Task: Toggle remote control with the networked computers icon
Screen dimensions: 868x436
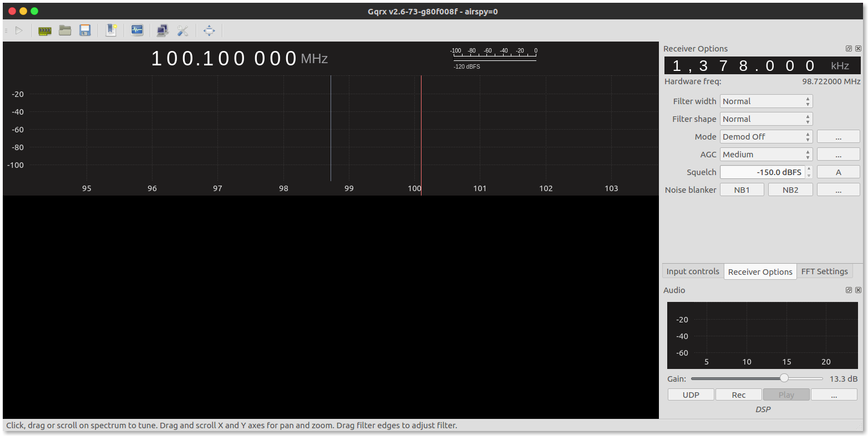Action: point(163,30)
